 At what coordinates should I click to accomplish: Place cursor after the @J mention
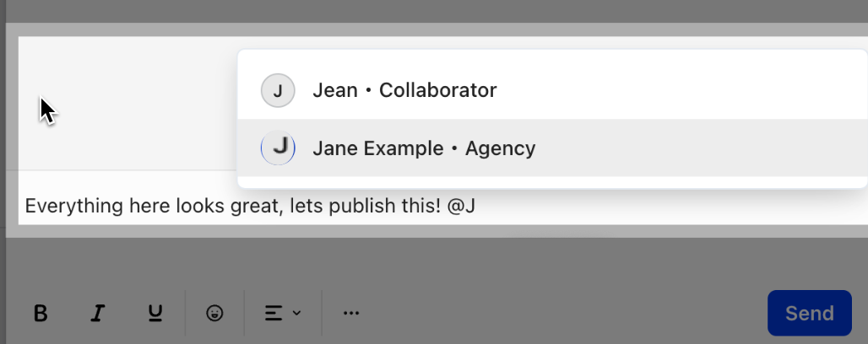pos(476,206)
